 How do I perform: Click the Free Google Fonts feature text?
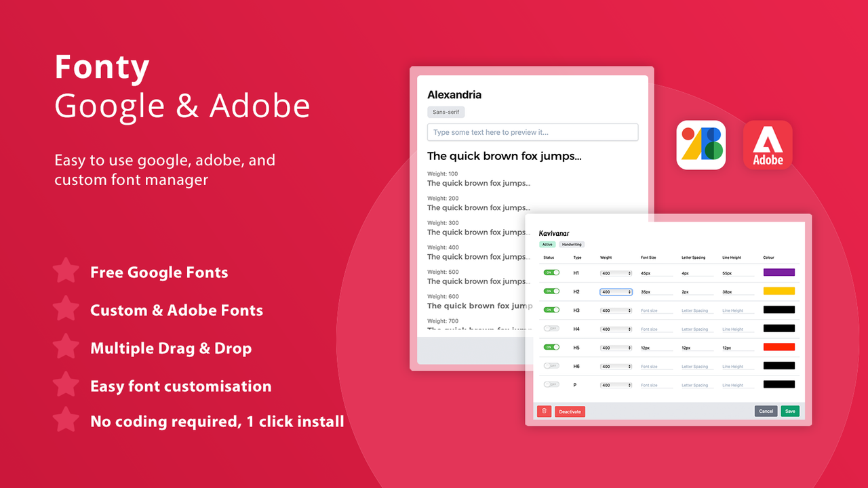tap(159, 272)
